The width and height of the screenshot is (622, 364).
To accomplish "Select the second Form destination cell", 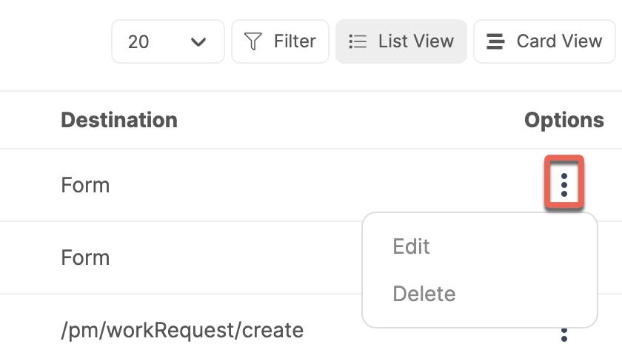I will pyautogui.click(x=85, y=257).
